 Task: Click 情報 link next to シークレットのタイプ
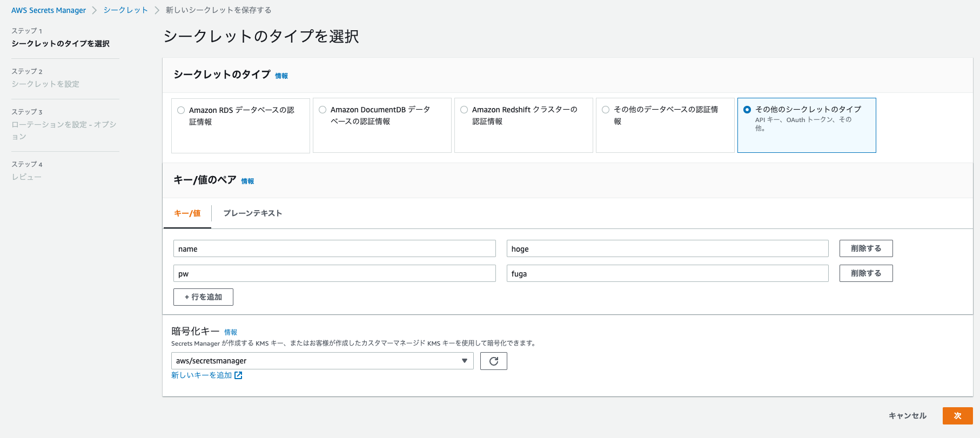coord(281,76)
